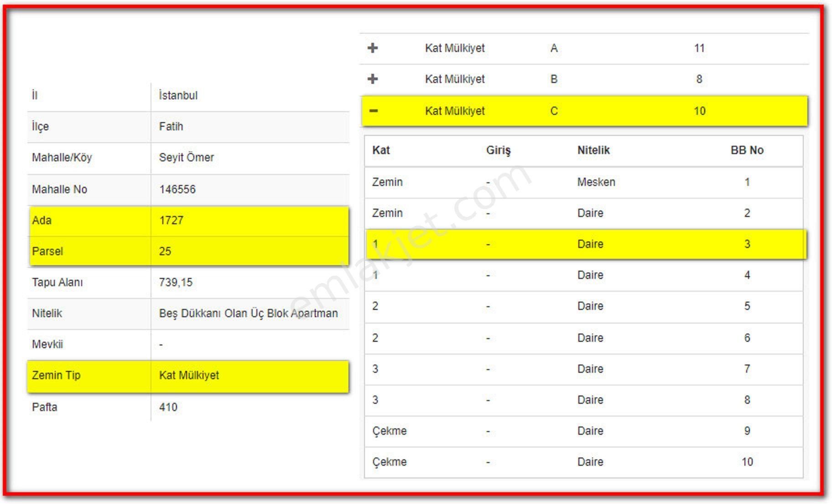Click the Zemin Tip label
This screenshot has height=504, width=832.
[x=56, y=375]
